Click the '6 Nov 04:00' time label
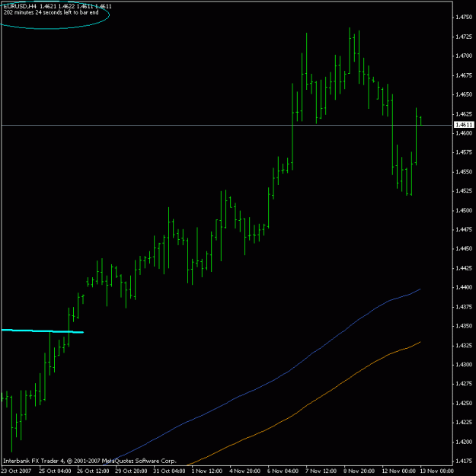This screenshot has width=476, height=476. [283, 471]
